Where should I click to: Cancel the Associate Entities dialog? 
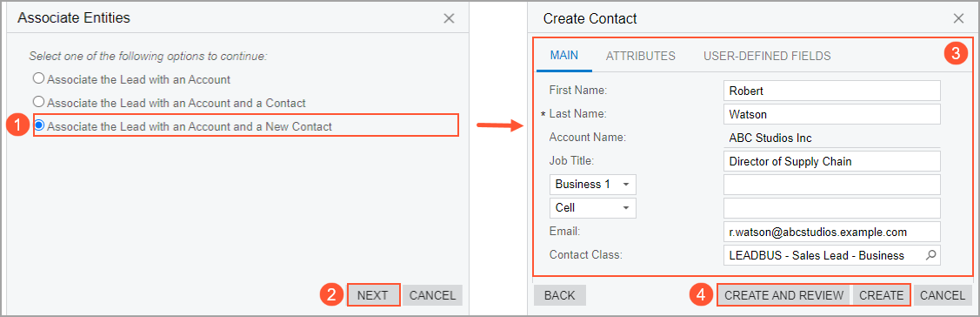(432, 295)
